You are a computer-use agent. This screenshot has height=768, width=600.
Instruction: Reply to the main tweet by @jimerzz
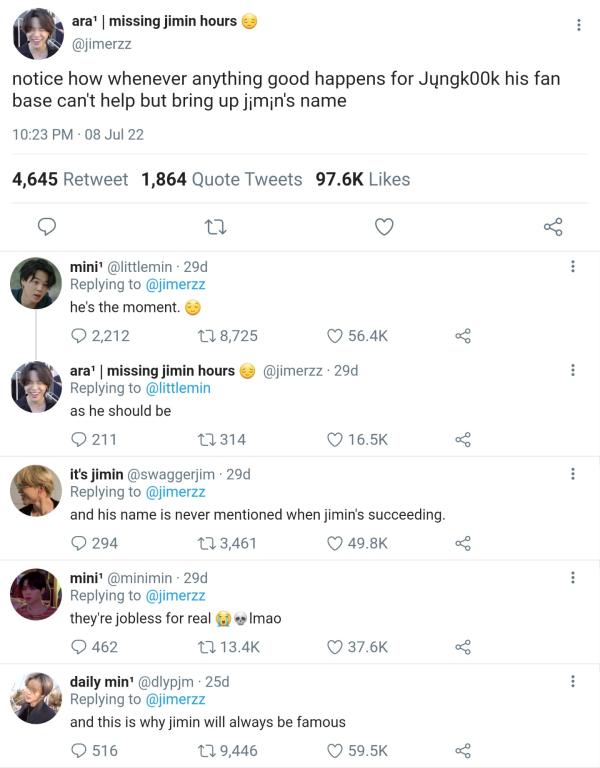click(x=46, y=227)
